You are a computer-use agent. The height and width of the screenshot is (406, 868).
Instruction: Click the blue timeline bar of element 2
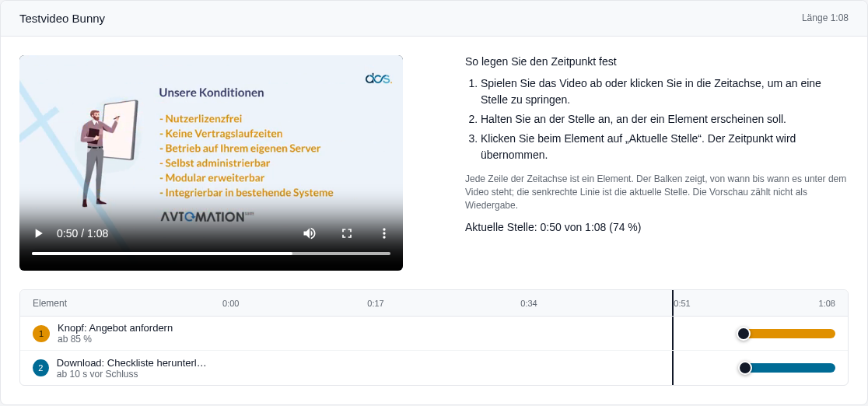click(x=790, y=368)
